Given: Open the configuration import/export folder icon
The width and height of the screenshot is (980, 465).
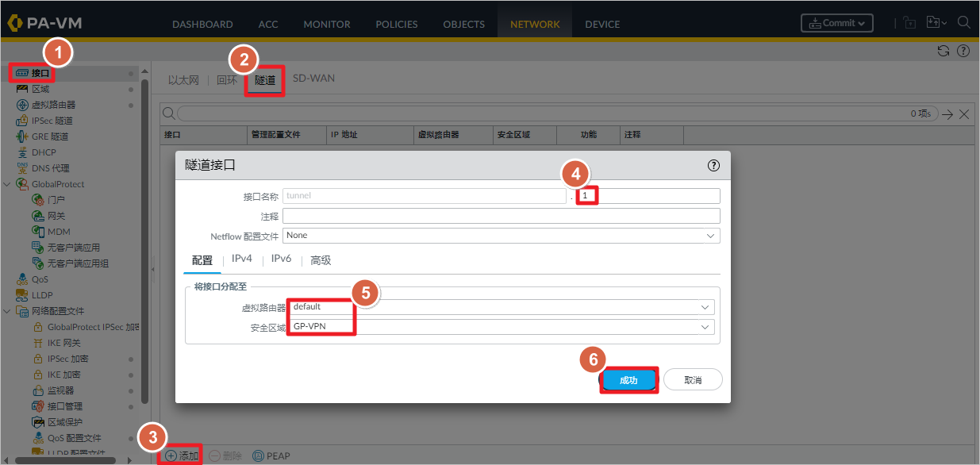Looking at the screenshot, I should coord(936,23).
